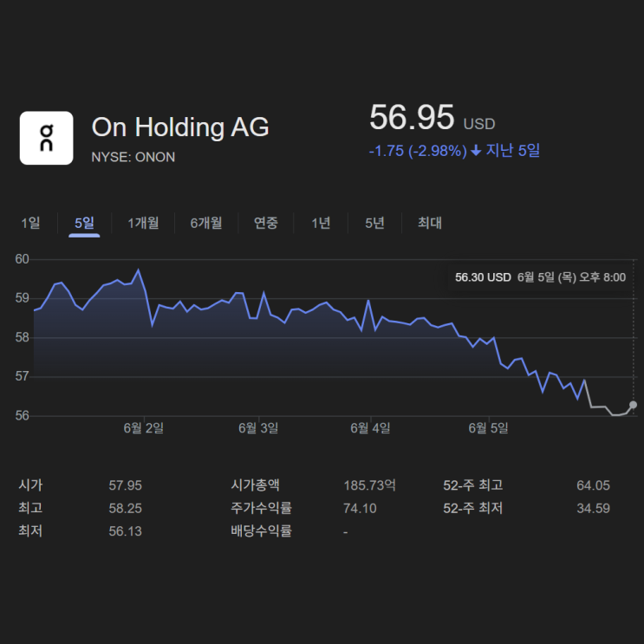Select the 5일 time range tab
This screenshot has width=644, height=644.
pyautogui.click(x=84, y=223)
